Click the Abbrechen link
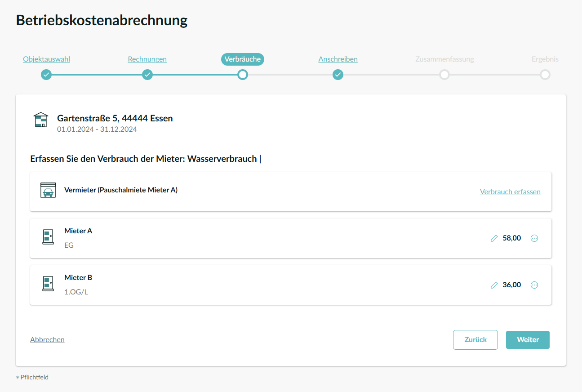This screenshot has height=392, width=582. point(47,340)
